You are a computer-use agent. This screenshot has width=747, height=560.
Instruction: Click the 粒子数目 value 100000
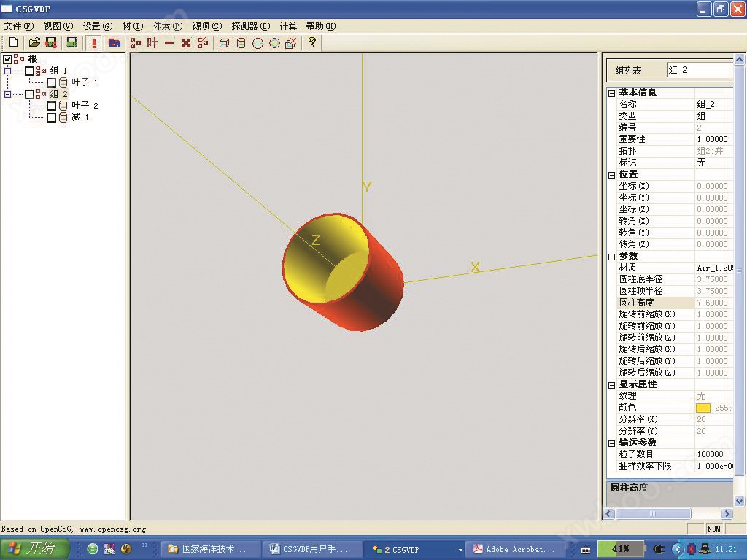click(710, 455)
